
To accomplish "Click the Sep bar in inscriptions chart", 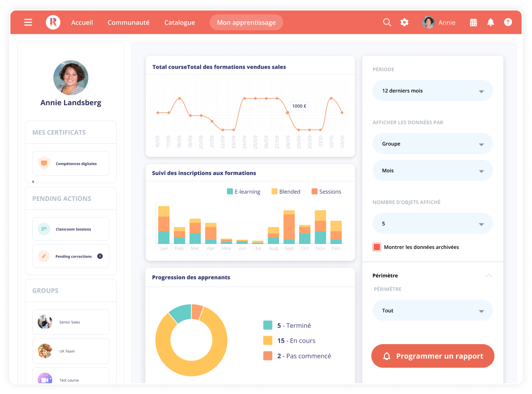I will [289, 227].
